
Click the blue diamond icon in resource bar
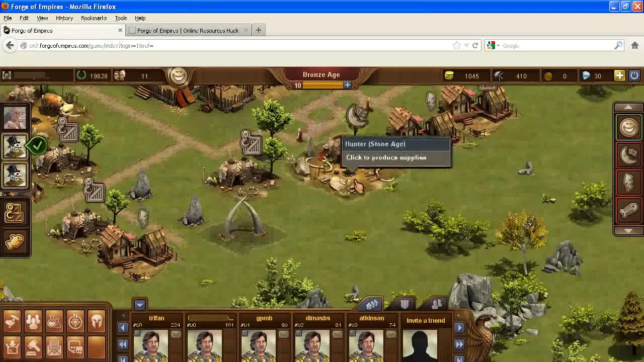tap(586, 76)
